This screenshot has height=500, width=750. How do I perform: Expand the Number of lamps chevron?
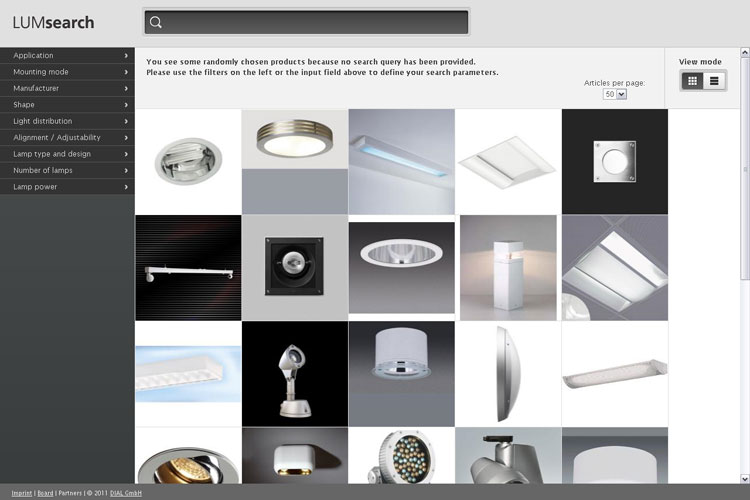(x=126, y=170)
